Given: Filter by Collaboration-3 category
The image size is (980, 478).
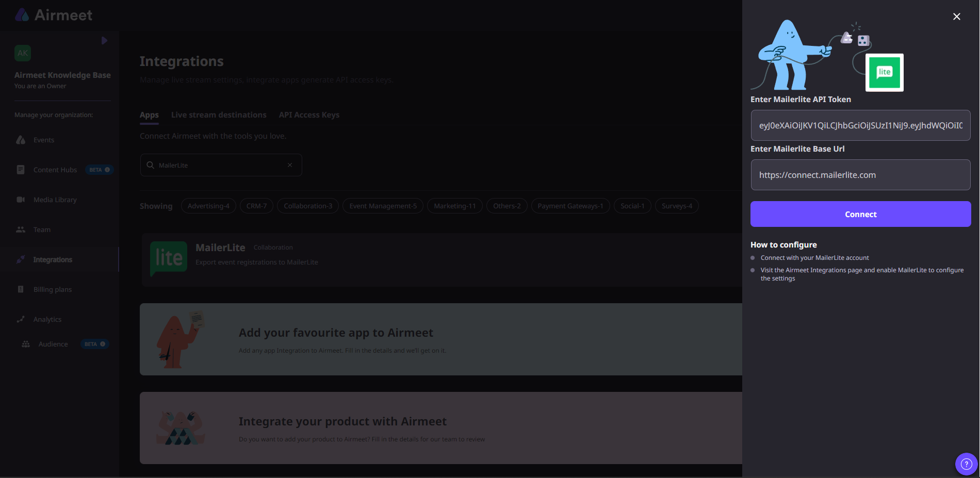Looking at the screenshot, I should pos(308,206).
